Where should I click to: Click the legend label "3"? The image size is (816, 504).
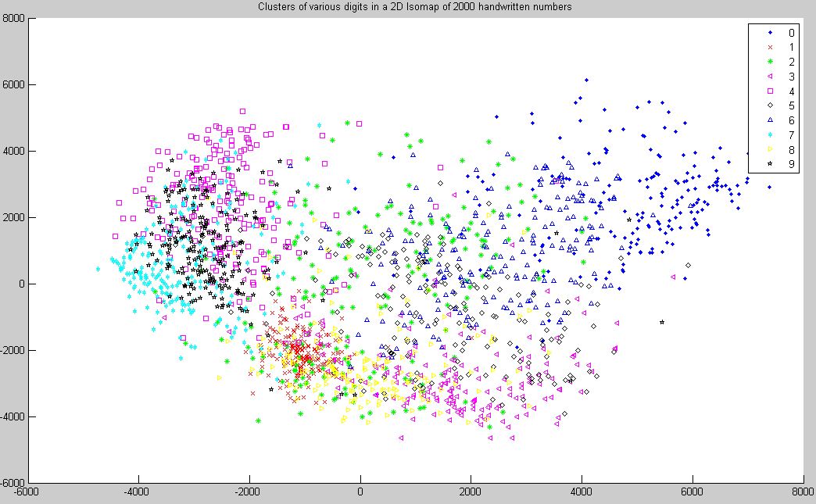click(x=792, y=77)
